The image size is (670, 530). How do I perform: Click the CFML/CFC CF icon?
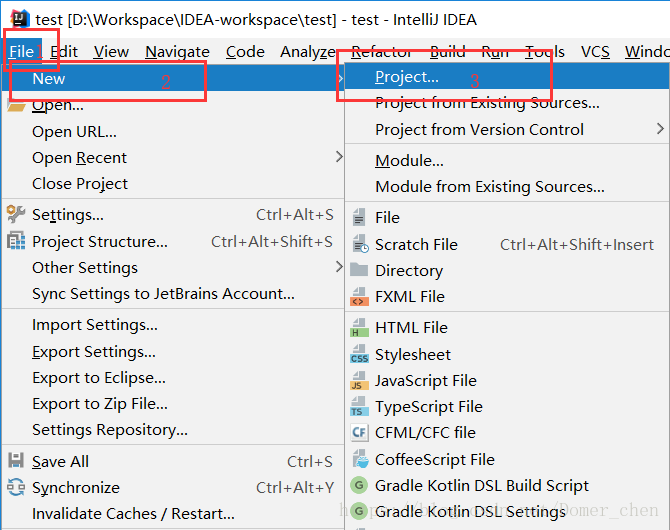(x=359, y=433)
